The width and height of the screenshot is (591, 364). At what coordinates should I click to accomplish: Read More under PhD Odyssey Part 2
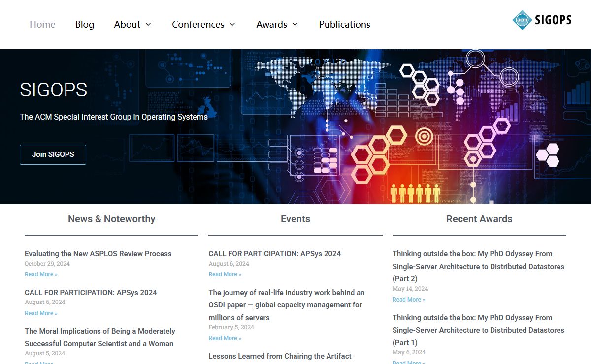pyautogui.click(x=409, y=300)
